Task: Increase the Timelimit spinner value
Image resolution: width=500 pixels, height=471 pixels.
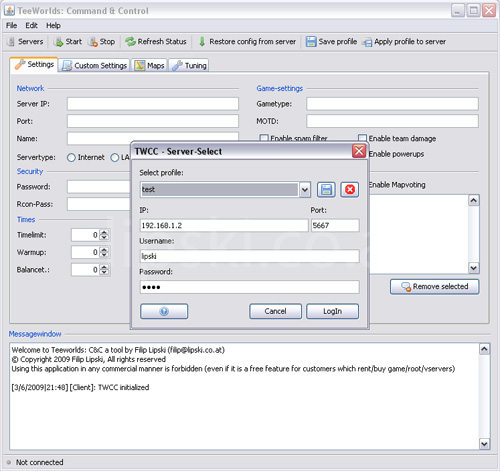Action: pyautogui.click(x=105, y=232)
